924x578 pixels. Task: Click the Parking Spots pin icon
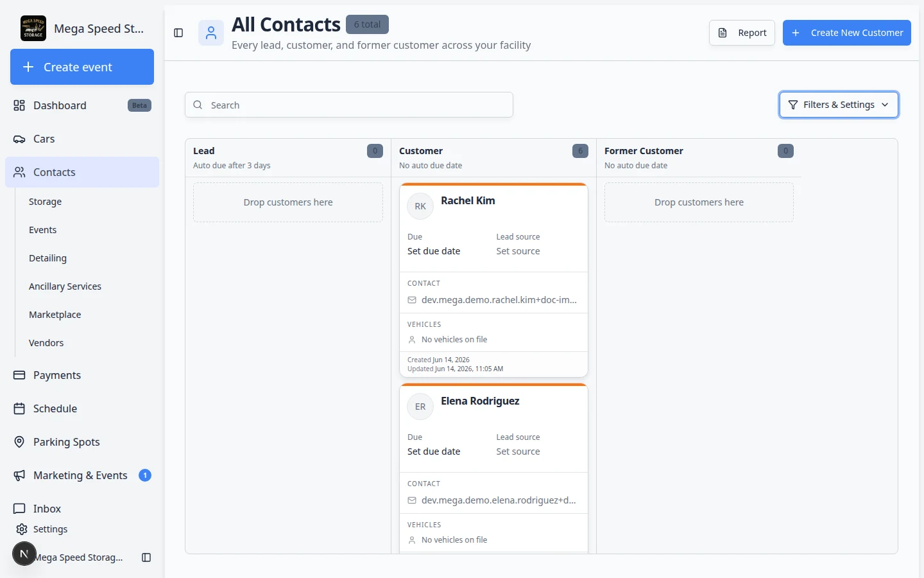click(19, 442)
